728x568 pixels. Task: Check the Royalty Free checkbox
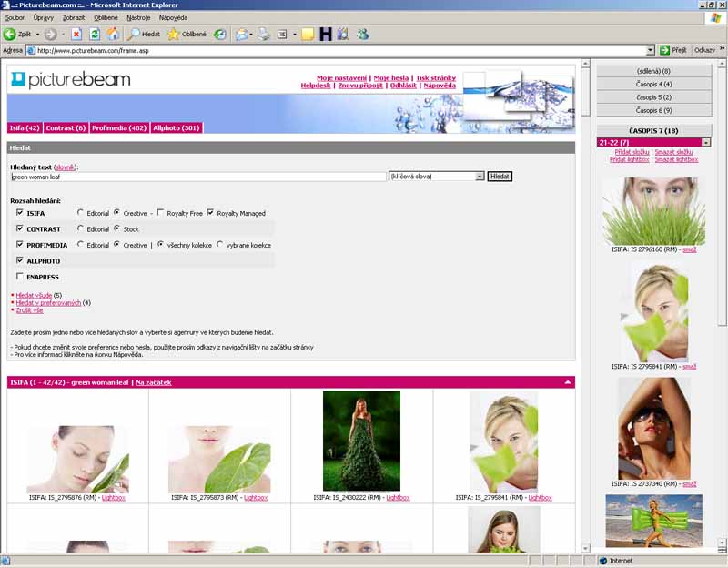160,213
